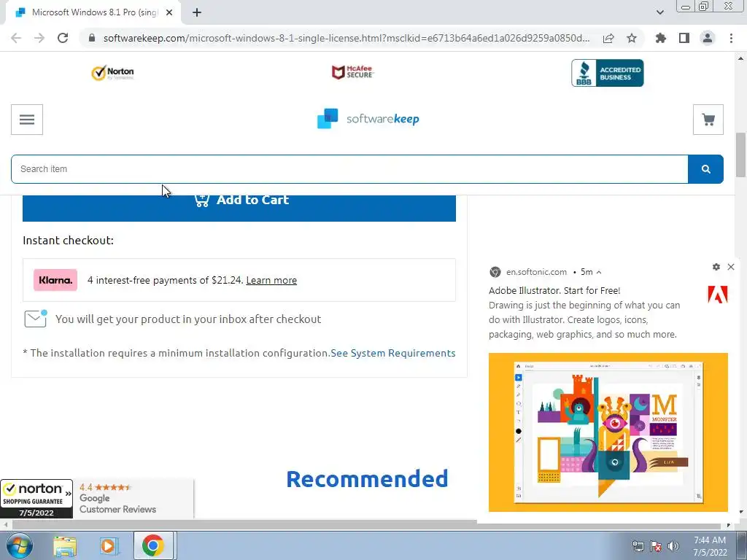Close the Microsoft Windows 8.1 Pro tab
The image size is (747, 560).
click(169, 12)
